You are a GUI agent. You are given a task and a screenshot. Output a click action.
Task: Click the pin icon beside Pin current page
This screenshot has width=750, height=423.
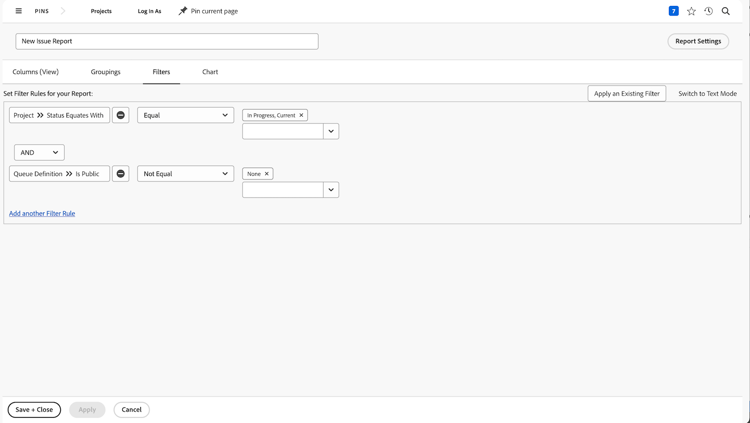[183, 11]
